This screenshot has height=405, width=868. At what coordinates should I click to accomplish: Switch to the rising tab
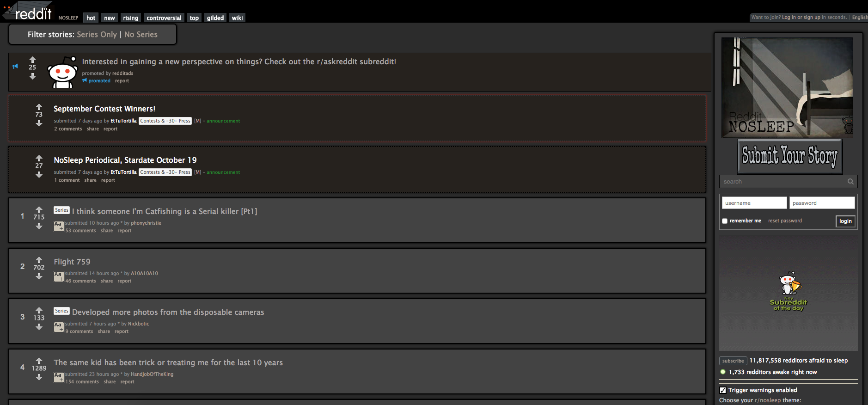tap(131, 18)
